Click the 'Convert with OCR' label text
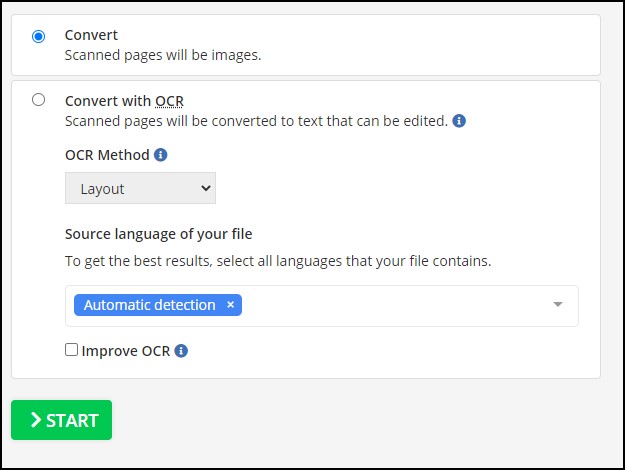The image size is (625, 470). coord(124,101)
